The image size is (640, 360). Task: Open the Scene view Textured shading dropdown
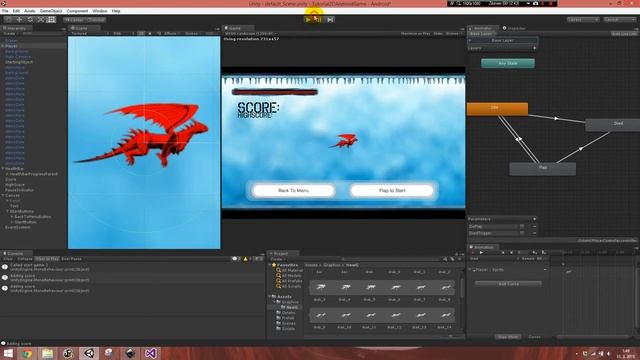coord(90,33)
